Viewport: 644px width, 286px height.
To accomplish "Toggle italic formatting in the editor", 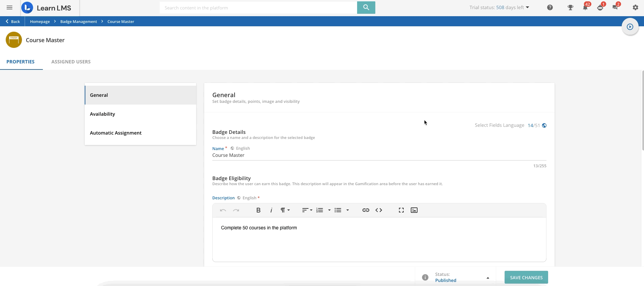I will click(271, 210).
